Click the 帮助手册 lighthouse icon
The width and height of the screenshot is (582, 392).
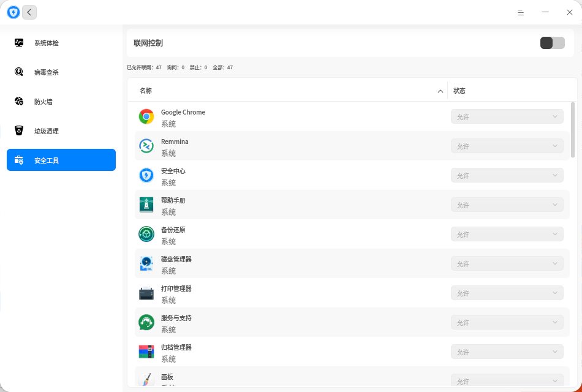coord(146,205)
